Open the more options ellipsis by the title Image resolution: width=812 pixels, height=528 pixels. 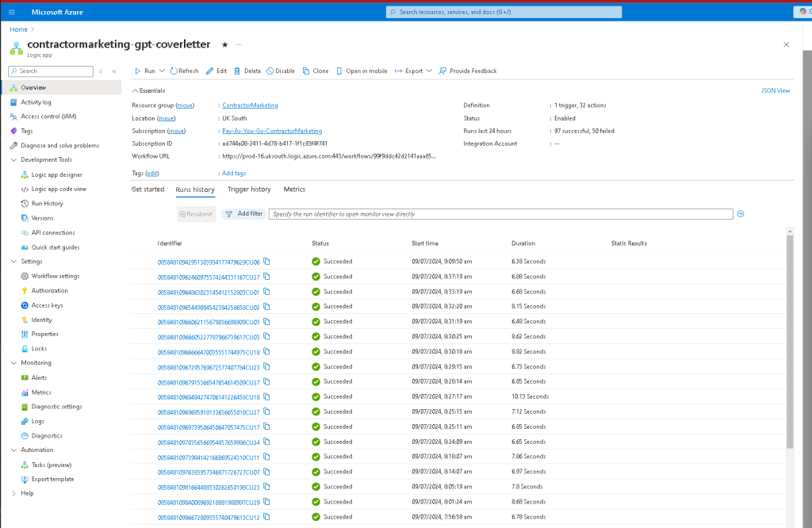point(239,44)
